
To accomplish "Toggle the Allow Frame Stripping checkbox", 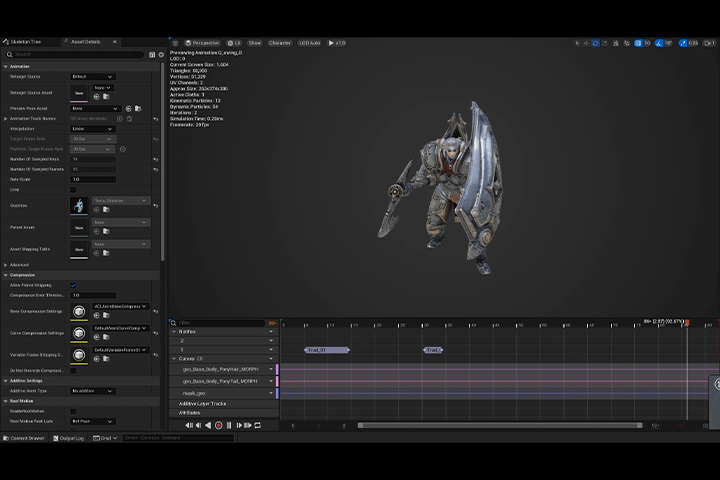I will (73, 285).
